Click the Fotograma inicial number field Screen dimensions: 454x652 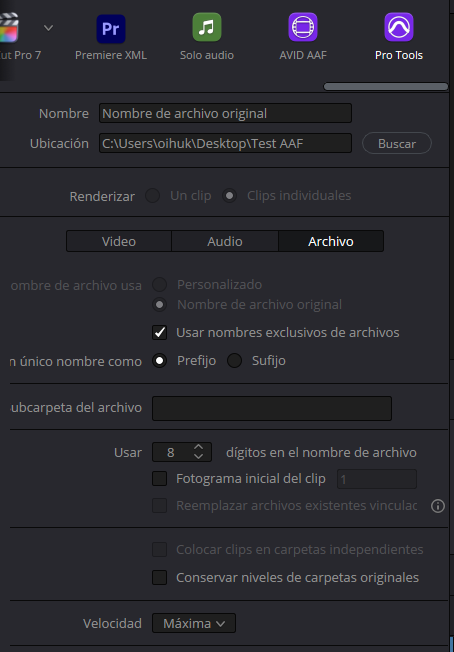tap(377, 479)
